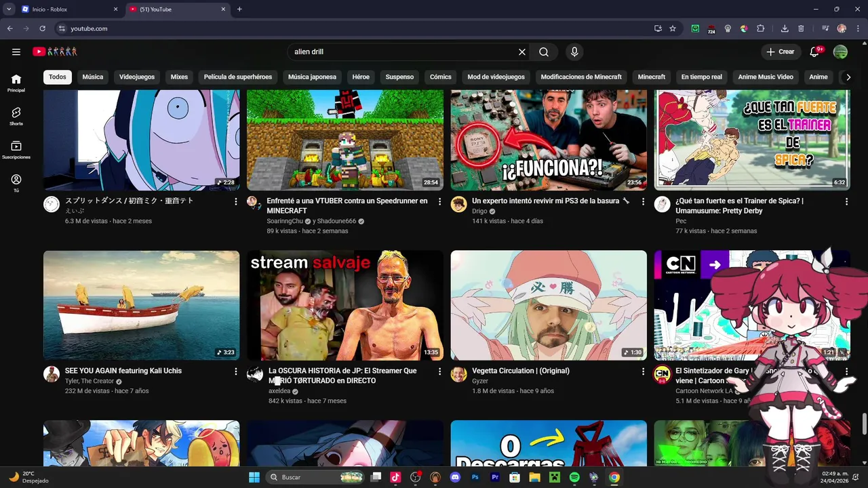The image size is (868, 488).
Task: Select the Todos filter chip
Action: tap(58, 77)
